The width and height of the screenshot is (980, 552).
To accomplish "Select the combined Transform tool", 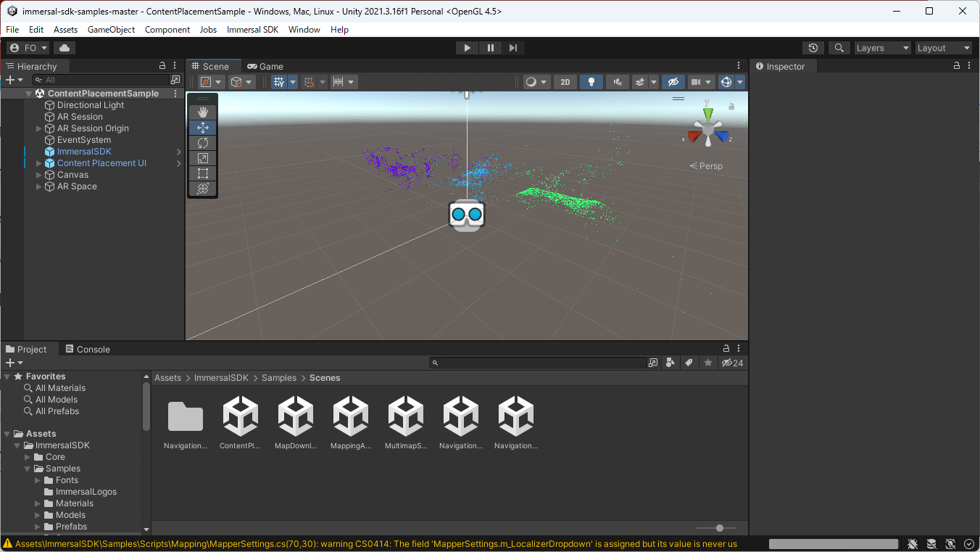I will [203, 188].
